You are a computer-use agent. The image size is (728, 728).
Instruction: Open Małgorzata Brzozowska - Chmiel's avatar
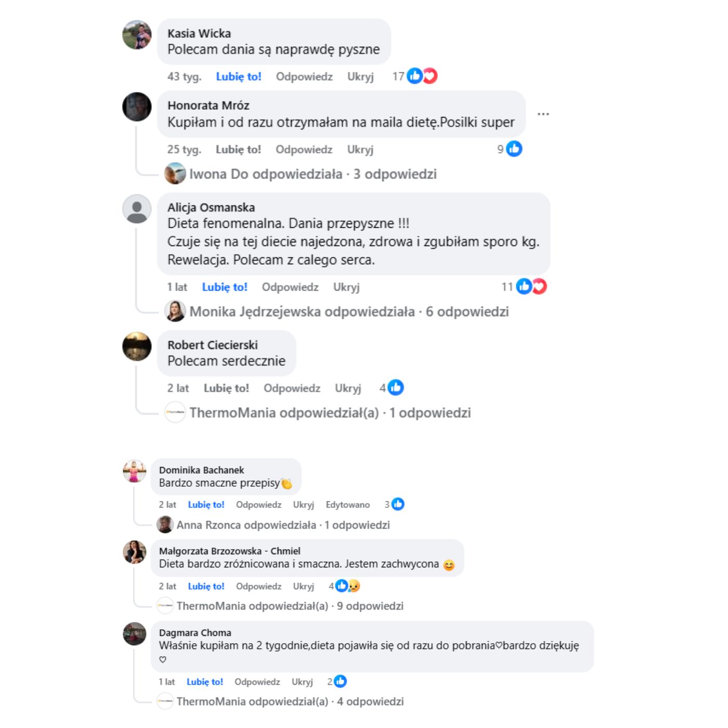click(x=135, y=552)
